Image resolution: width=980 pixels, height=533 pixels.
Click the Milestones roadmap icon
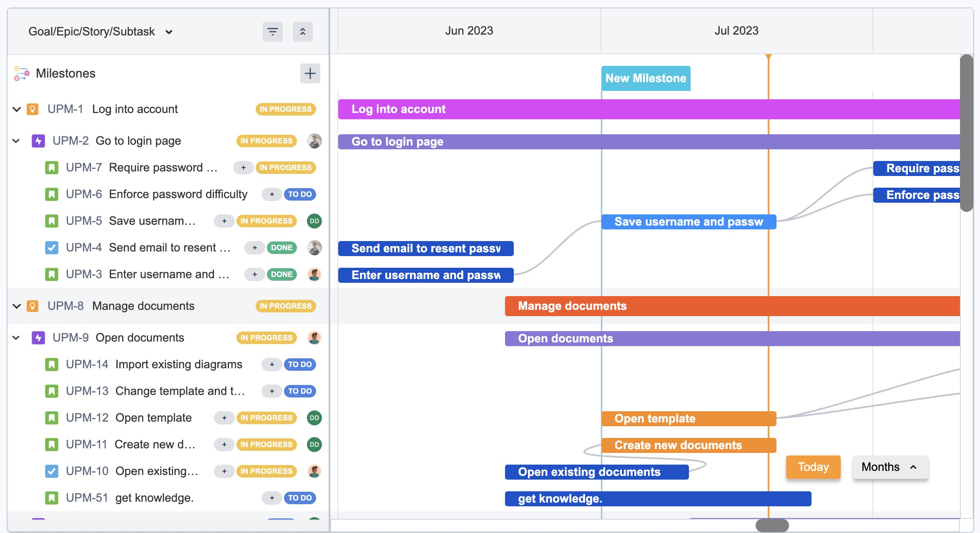point(21,73)
